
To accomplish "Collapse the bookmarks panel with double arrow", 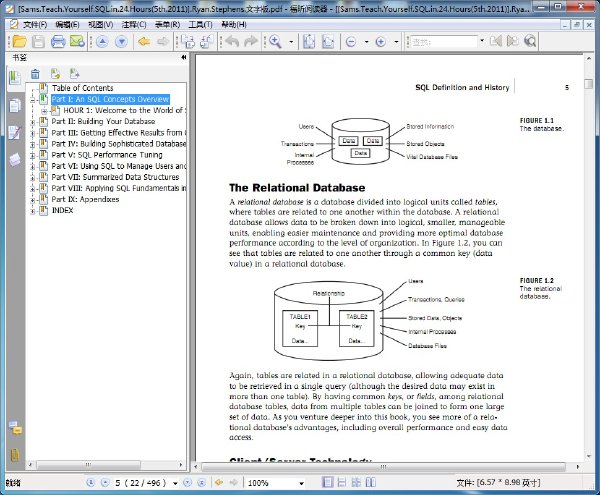I will pos(184,57).
